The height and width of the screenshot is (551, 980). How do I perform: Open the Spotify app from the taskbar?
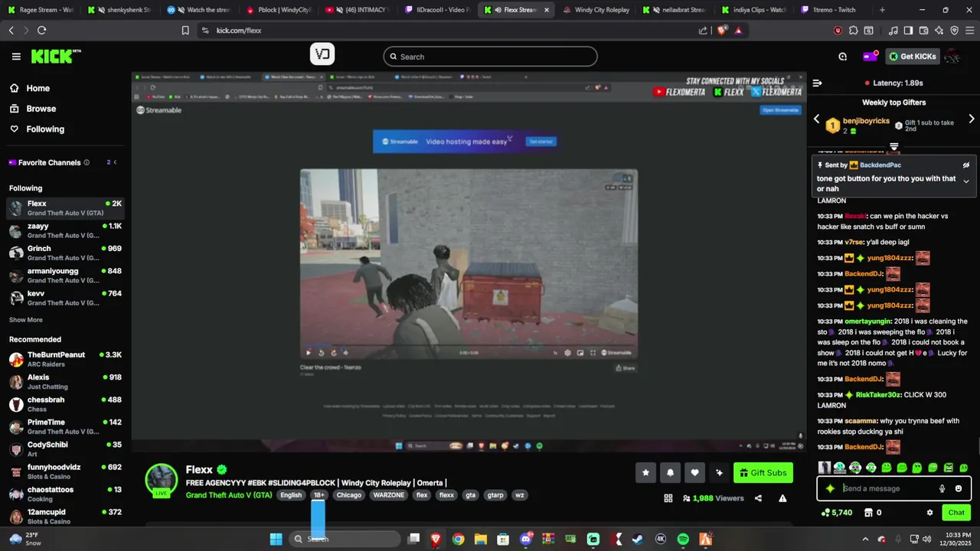(683, 539)
